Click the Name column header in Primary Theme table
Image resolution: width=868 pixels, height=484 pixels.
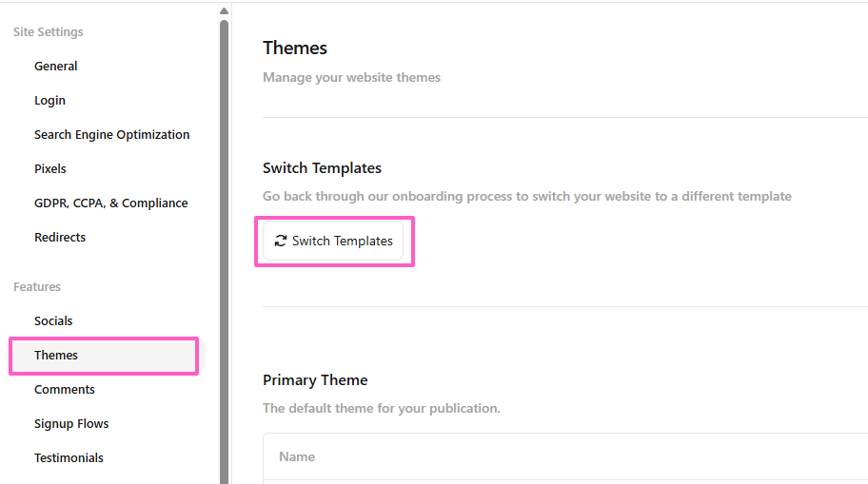coord(297,457)
